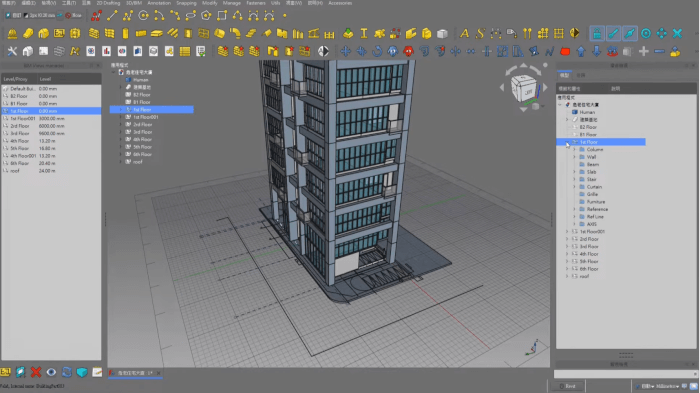Screen dimensions: 700x393
Task: Toggle the teal padlock snapping lock button
Action: point(597,33)
